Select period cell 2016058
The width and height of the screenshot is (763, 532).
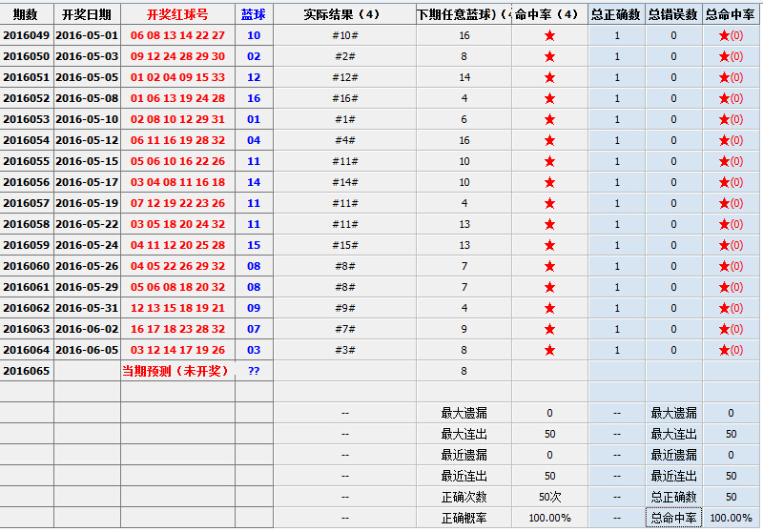pyautogui.click(x=27, y=224)
